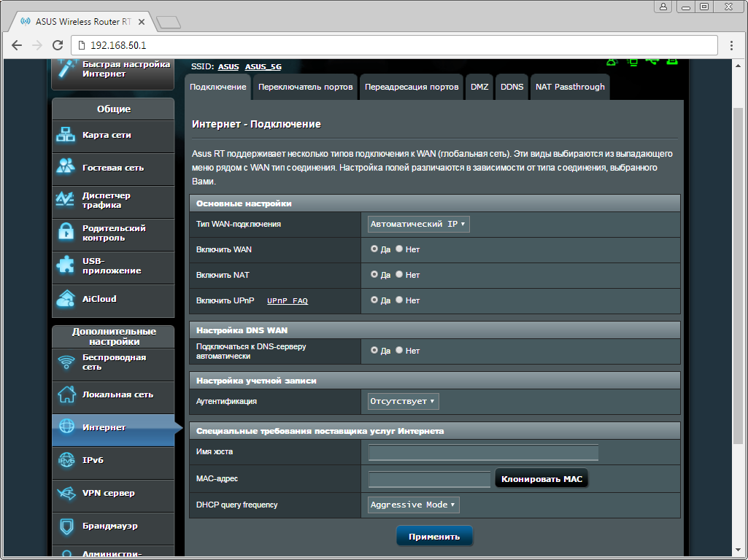Set Включить UPnP to Да
The image size is (748, 560).
coord(374,300)
